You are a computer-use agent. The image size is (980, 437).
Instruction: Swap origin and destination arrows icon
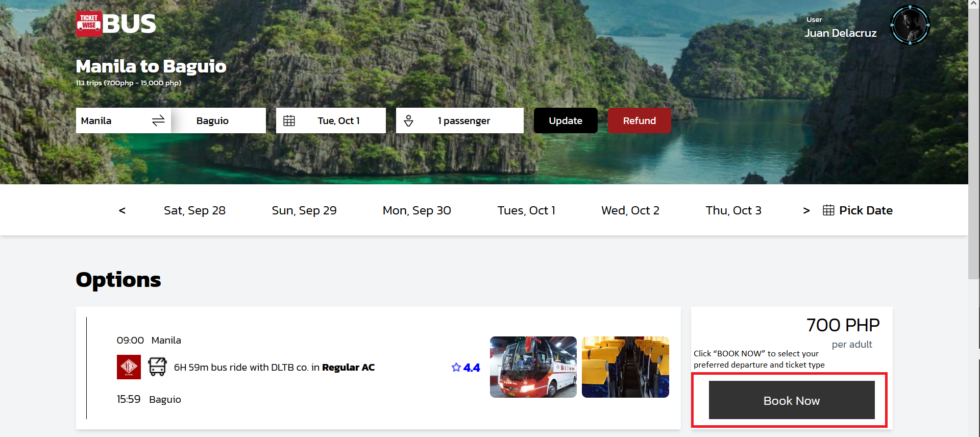[158, 120]
